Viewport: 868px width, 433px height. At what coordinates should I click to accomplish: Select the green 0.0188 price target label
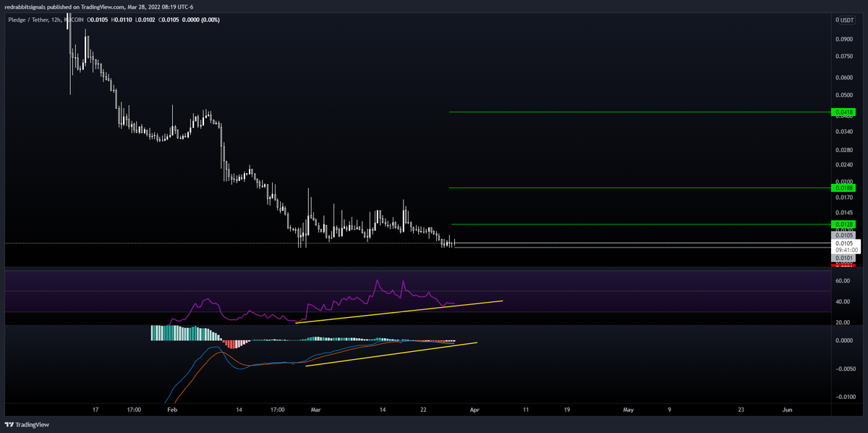point(844,188)
